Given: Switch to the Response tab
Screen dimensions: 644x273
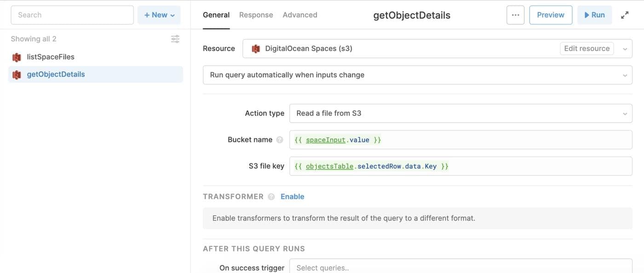Looking at the screenshot, I should click(256, 15).
